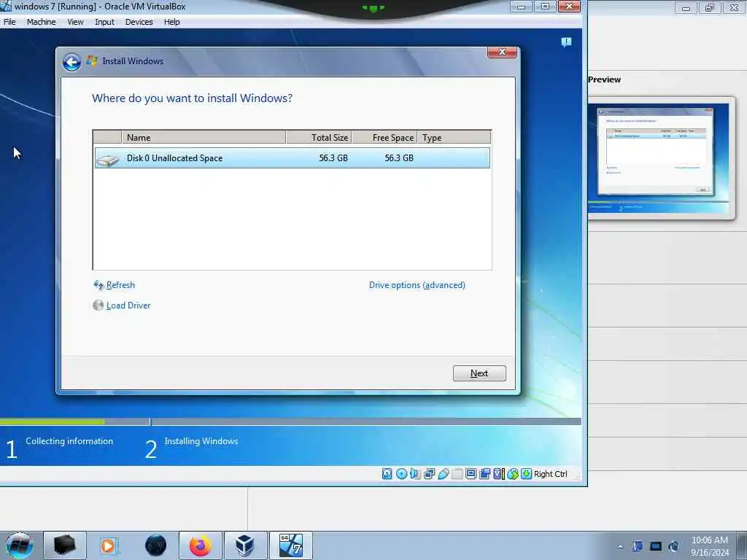Click the network tray monitor icon
The height and width of the screenshot is (560, 747).
tap(656, 546)
